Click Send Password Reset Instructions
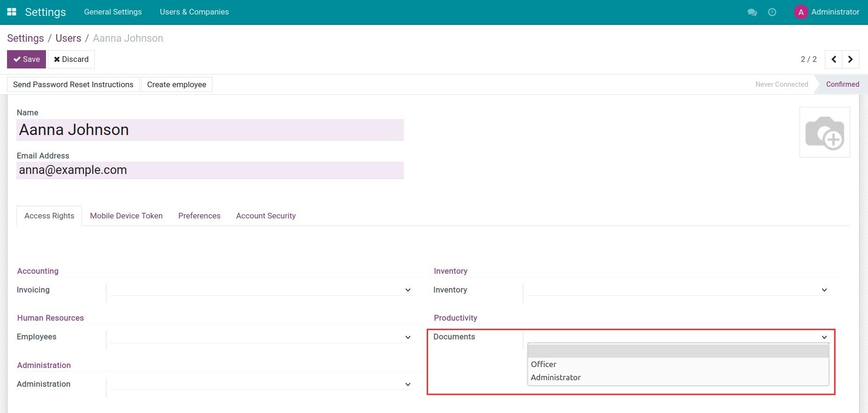 (73, 84)
